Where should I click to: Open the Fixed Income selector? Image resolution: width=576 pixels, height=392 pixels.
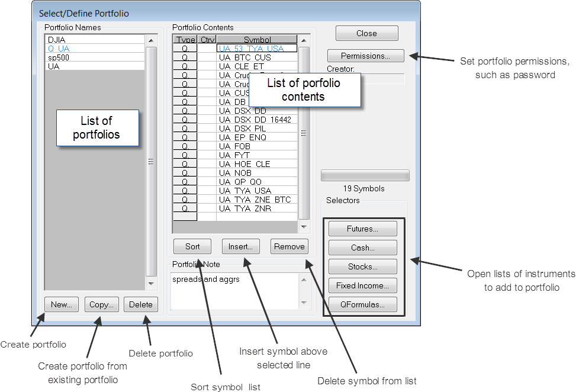coord(363,285)
